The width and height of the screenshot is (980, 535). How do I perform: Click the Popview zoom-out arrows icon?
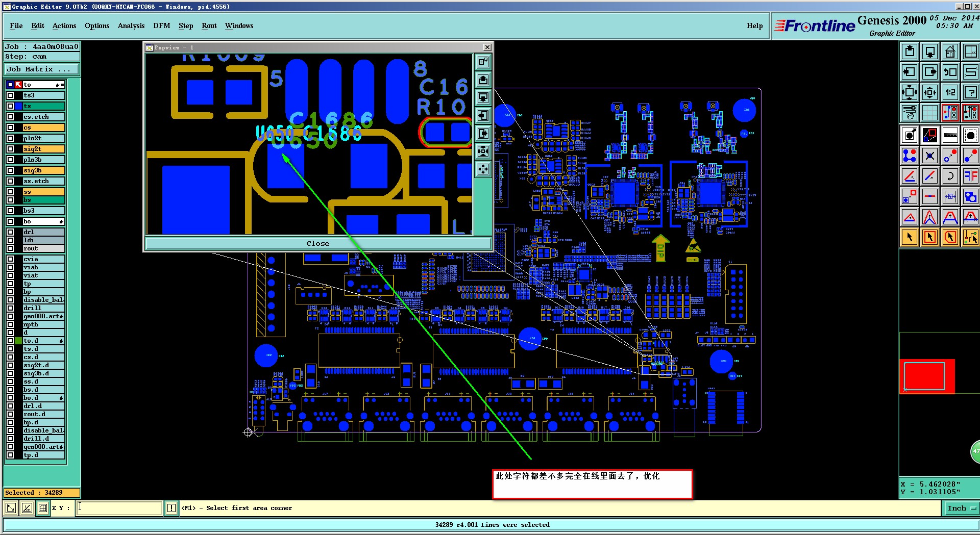[x=483, y=169]
